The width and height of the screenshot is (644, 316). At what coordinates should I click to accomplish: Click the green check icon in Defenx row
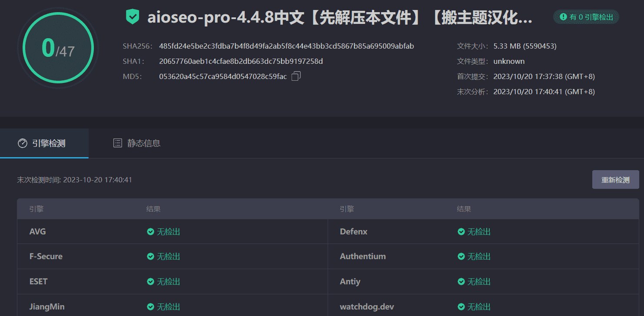pyautogui.click(x=461, y=232)
